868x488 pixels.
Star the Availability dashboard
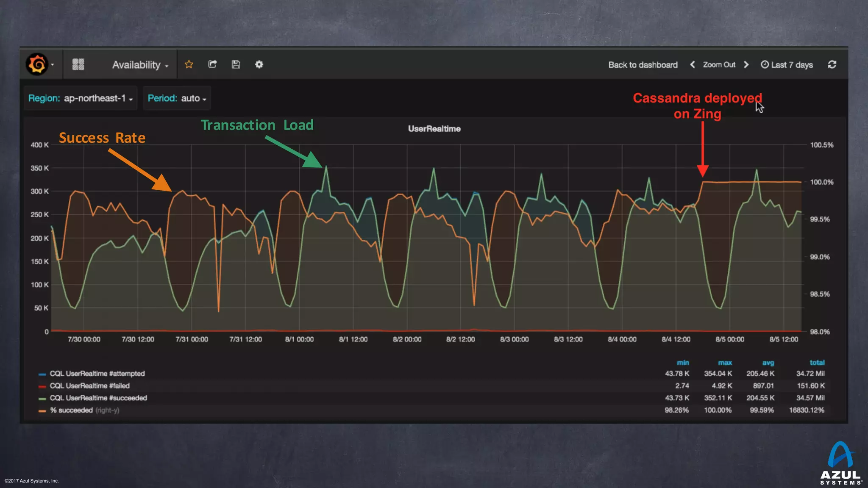pos(189,64)
